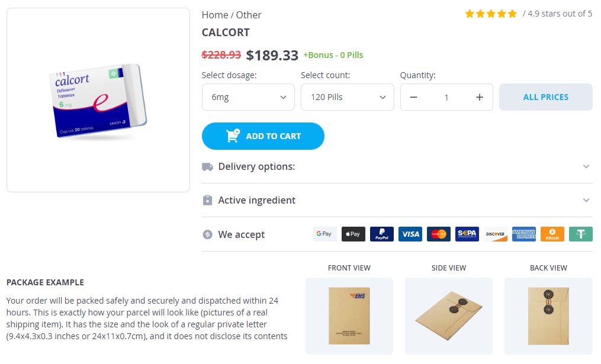Image resolution: width=601 pixels, height=364 pixels.
Task: Open the Other category breadcrumb
Action: pyautogui.click(x=249, y=15)
